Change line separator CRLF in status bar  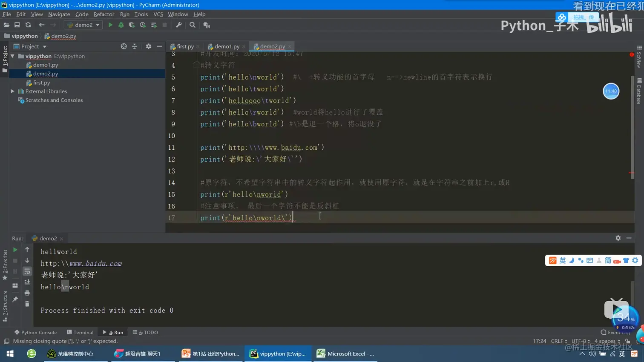pos(559,341)
